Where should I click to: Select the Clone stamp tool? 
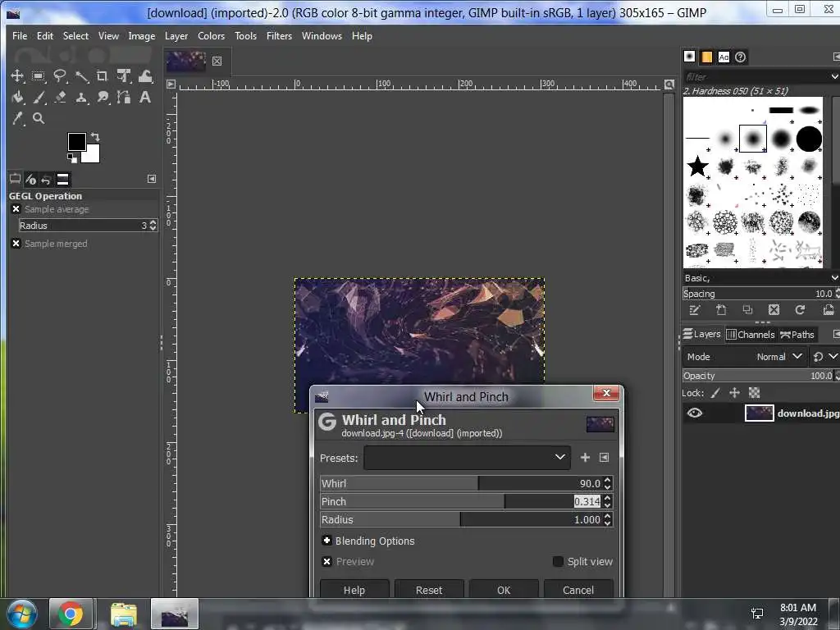[81, 98]
